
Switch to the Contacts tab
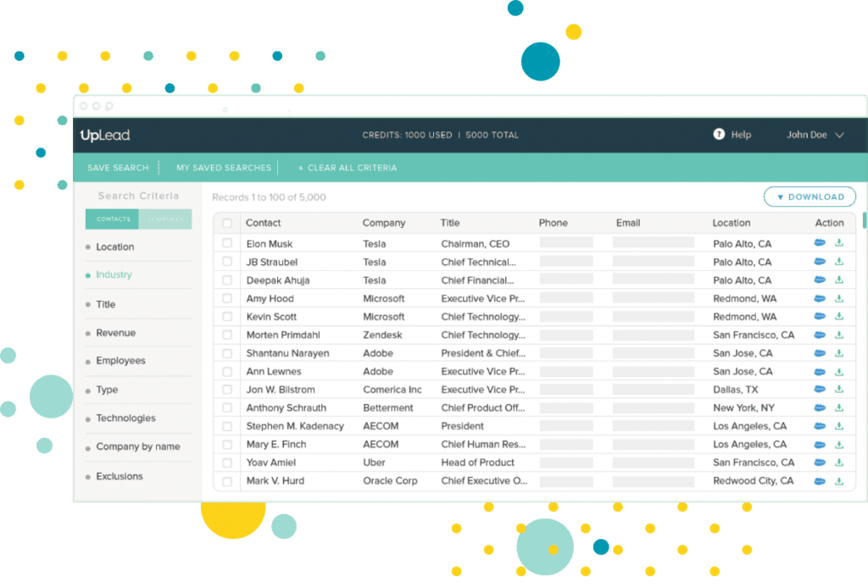[113, 219]
